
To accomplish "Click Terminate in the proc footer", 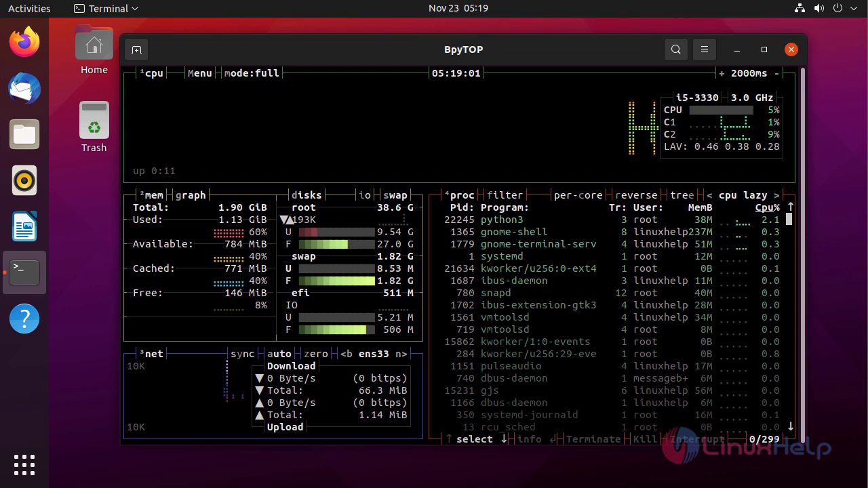I will tap(593, 439).
